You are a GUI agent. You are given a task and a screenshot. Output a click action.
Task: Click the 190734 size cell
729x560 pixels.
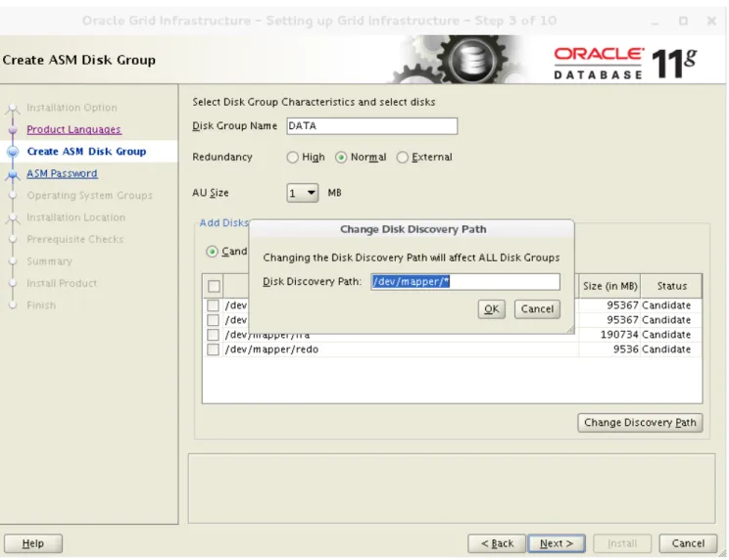pos(619,334)
